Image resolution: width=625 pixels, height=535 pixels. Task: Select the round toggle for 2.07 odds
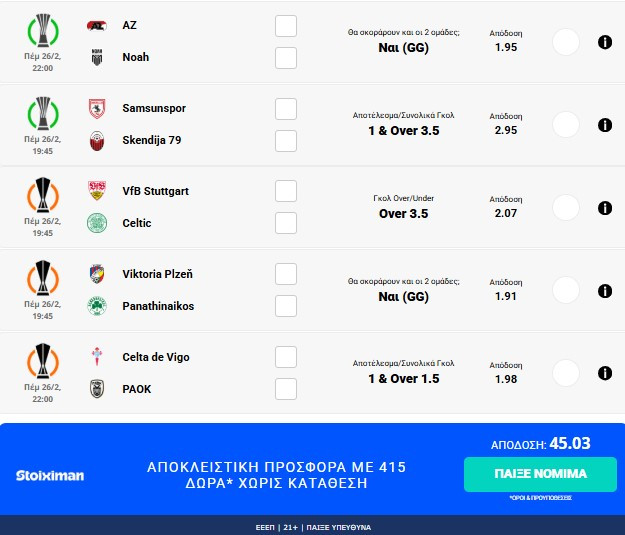click(x=566, y=208)
